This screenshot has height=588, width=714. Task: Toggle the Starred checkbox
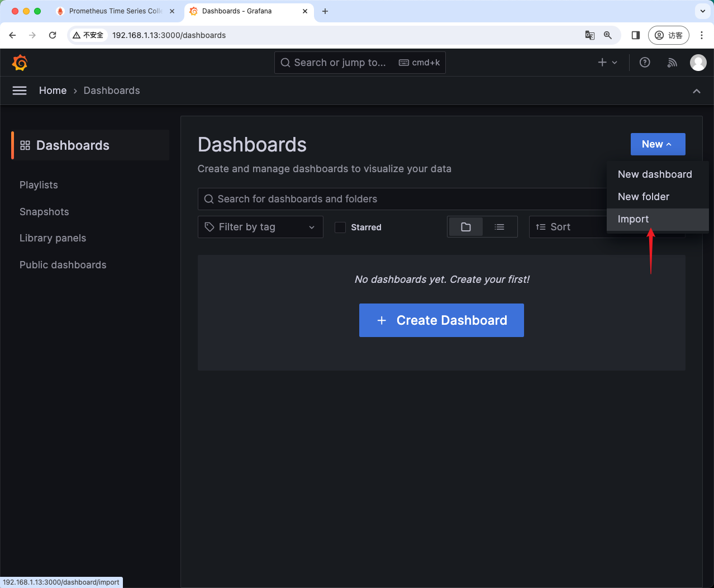pos(340,227)
